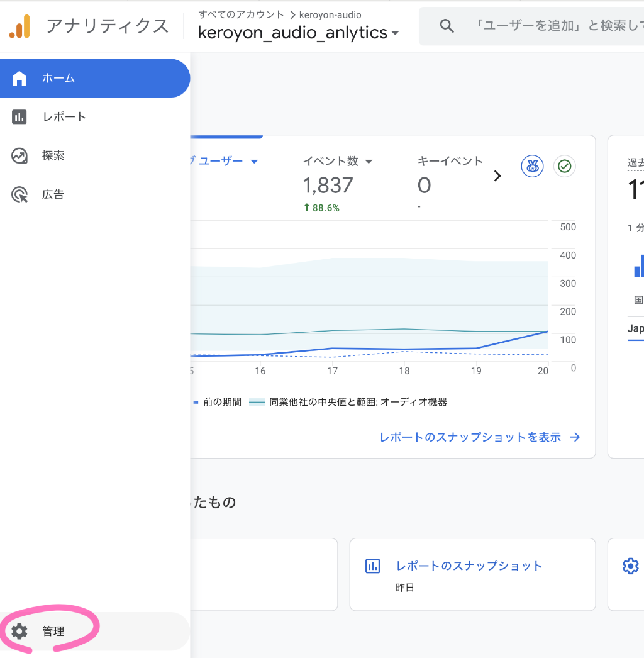Click the search magnifier icon
The image size is (644, 658).
click(x=447, y=26)
